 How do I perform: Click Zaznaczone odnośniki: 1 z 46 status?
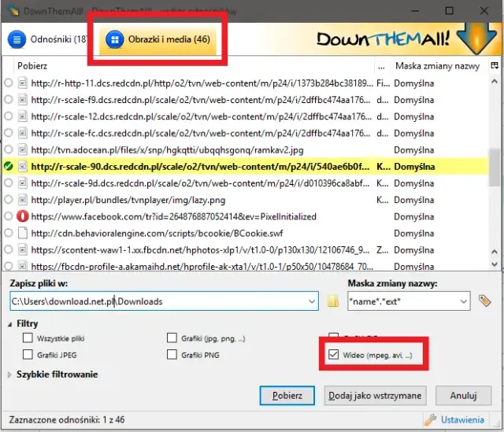click(67, 419)
